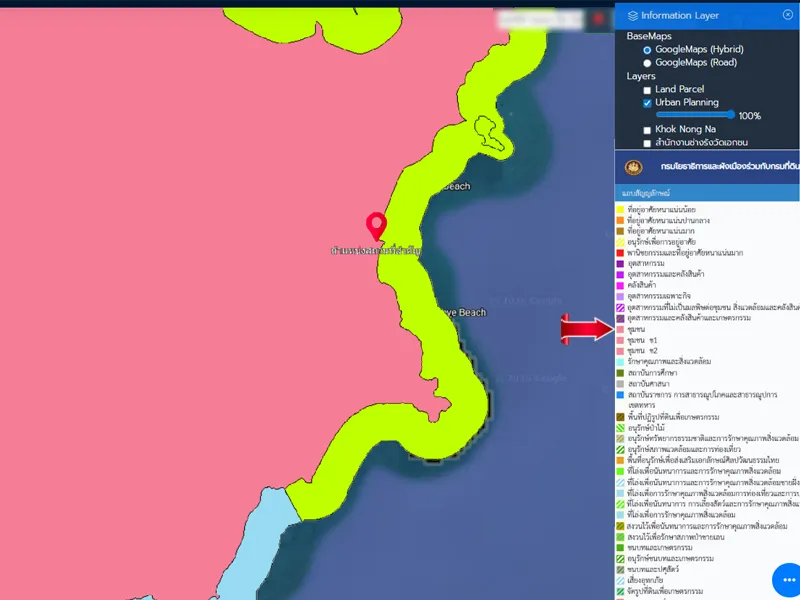Viewport: 800px width, 600px height.
Task: Enable the Khok Nong Na layer
Action: 647,130
